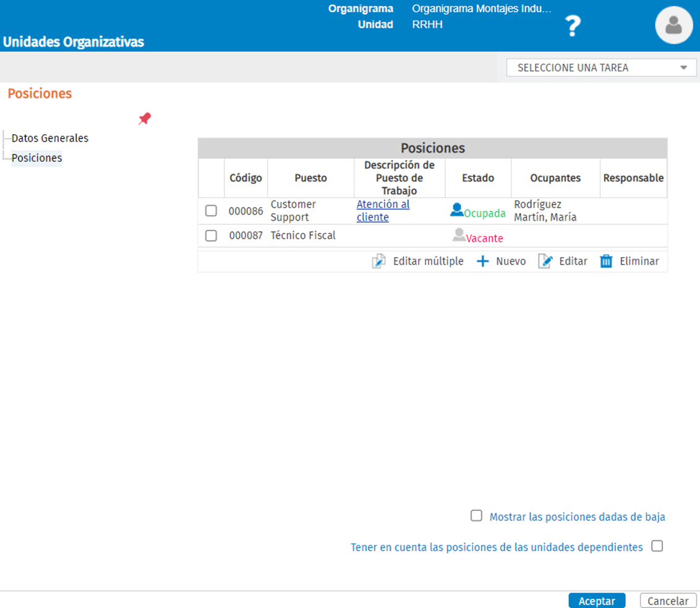This screenshot has width=700, height=608.
Task: Click the Organigrama Montajes Indu... value
Action: click(482, 9)
